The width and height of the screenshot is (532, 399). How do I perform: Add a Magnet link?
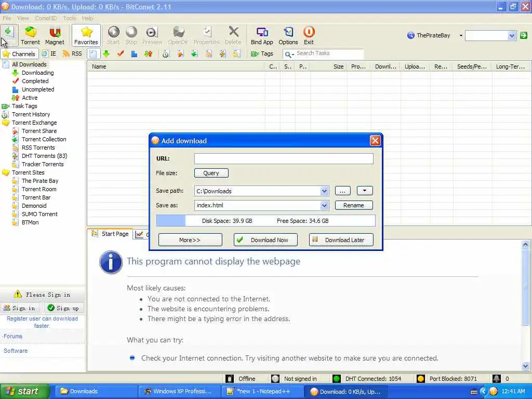tap(55, 35)
